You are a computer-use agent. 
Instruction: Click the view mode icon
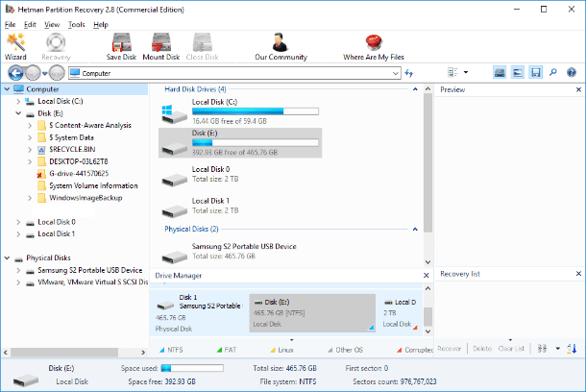(x=452, y=72)
